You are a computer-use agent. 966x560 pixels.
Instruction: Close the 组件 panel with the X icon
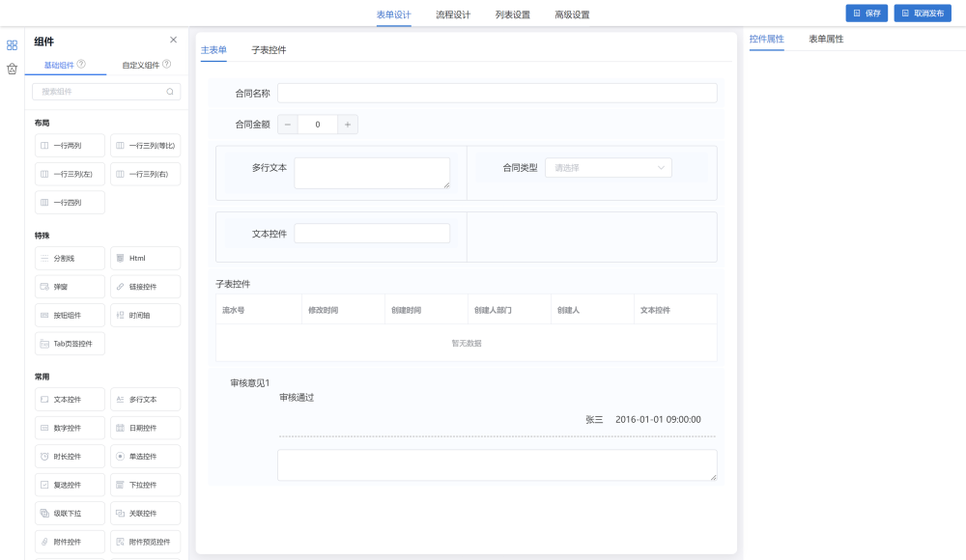[x=173, y=40]
